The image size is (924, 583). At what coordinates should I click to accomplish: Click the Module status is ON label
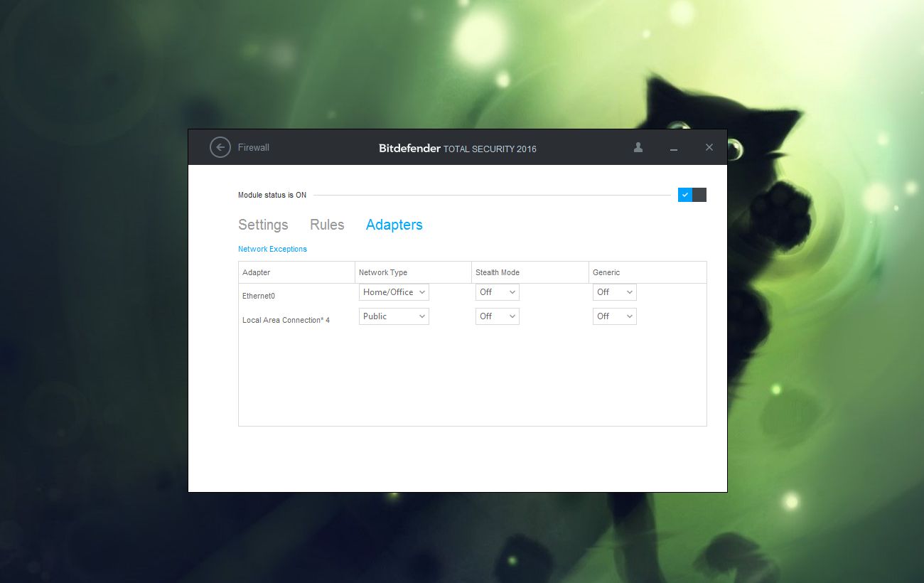272,195
